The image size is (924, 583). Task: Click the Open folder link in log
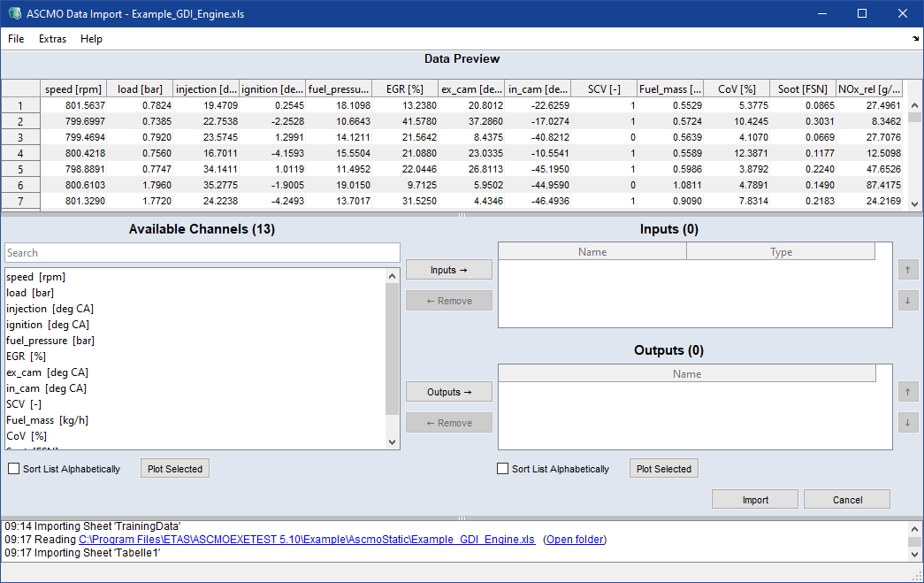pyautogui.click(x=575, y=540)
